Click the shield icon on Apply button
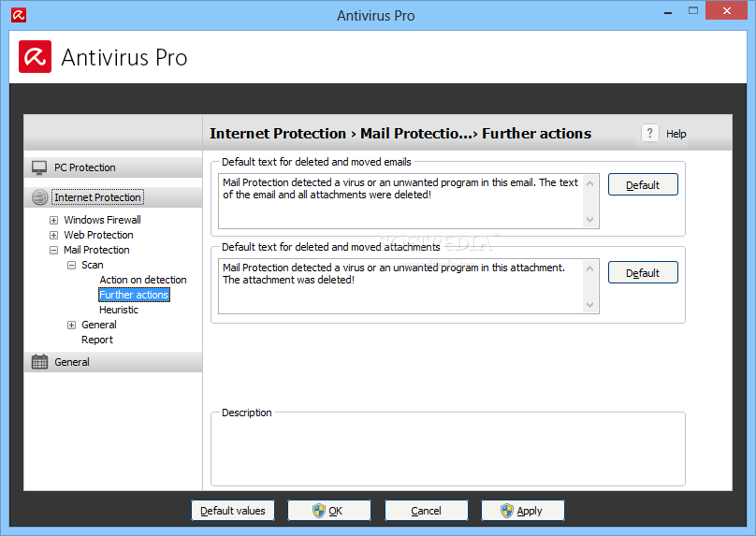Image resolution: width=756 pixels, height=536 pixels. pos(507,511)
